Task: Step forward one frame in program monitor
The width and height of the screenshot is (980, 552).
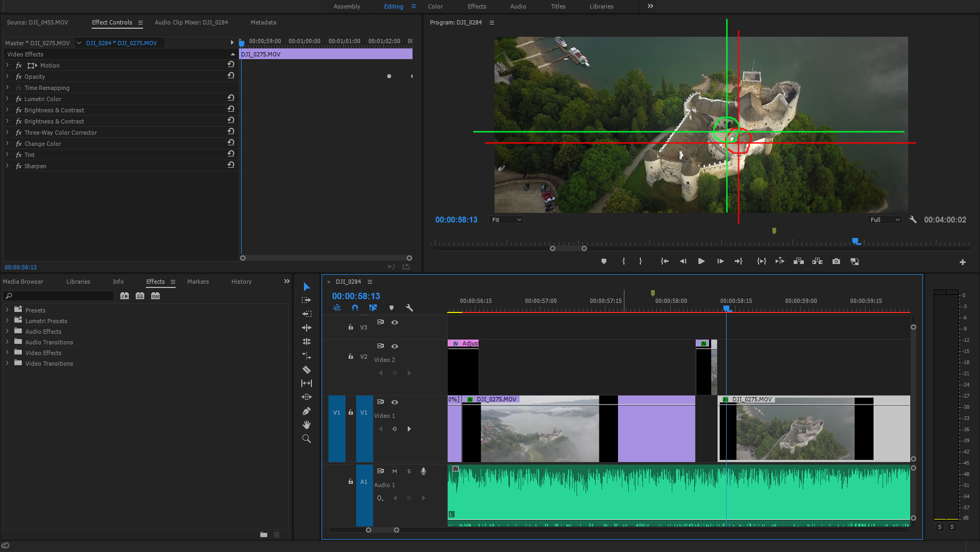Action: (720, 261)
